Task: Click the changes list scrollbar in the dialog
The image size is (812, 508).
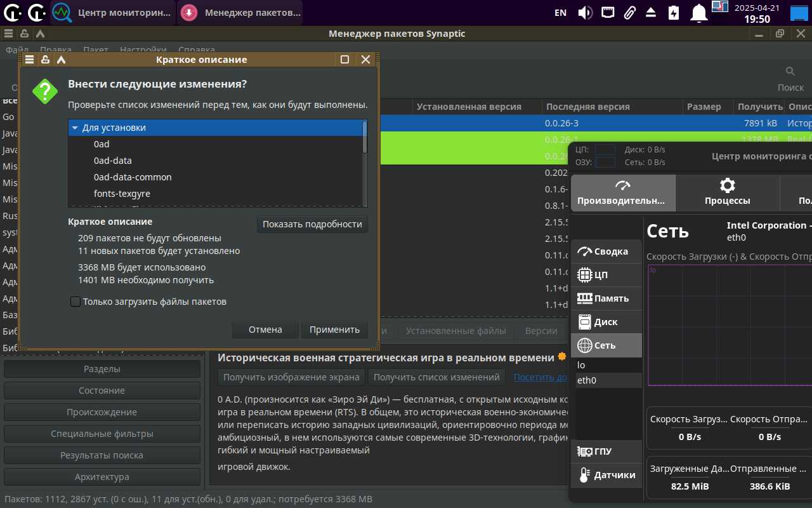Action: pyautogui.click(x=365, y=137)
